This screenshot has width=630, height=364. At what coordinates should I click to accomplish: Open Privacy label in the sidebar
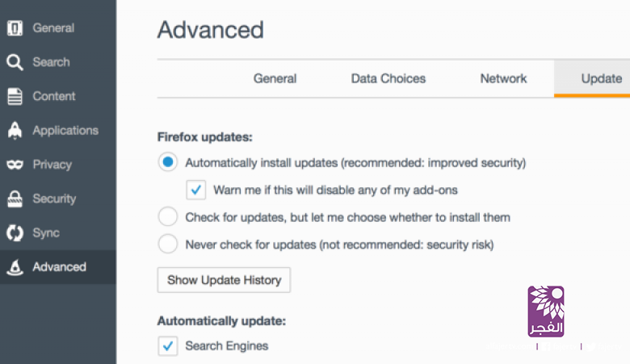pyautogui.click(x=52, y=165)
